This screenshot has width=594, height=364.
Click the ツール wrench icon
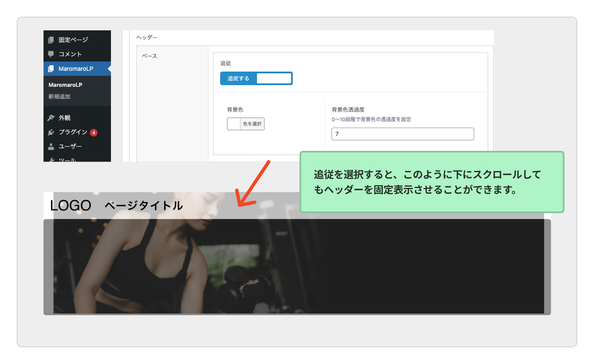point(51,160)
